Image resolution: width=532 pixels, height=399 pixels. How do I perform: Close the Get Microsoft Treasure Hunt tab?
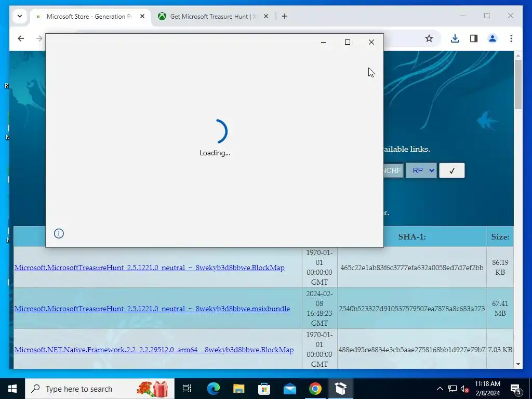266,16
